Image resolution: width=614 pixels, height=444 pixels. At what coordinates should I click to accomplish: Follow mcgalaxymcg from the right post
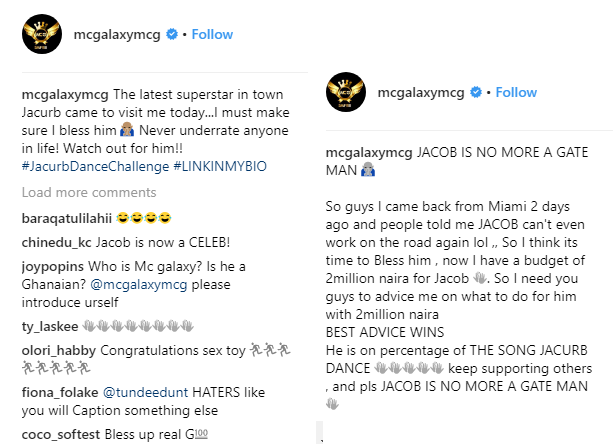(516, 93)
